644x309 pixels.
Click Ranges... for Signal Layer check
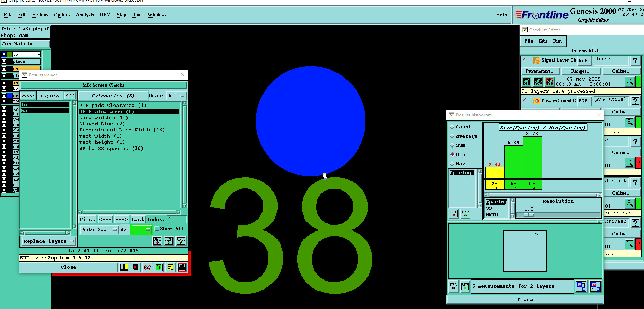(x=581, y=71)
